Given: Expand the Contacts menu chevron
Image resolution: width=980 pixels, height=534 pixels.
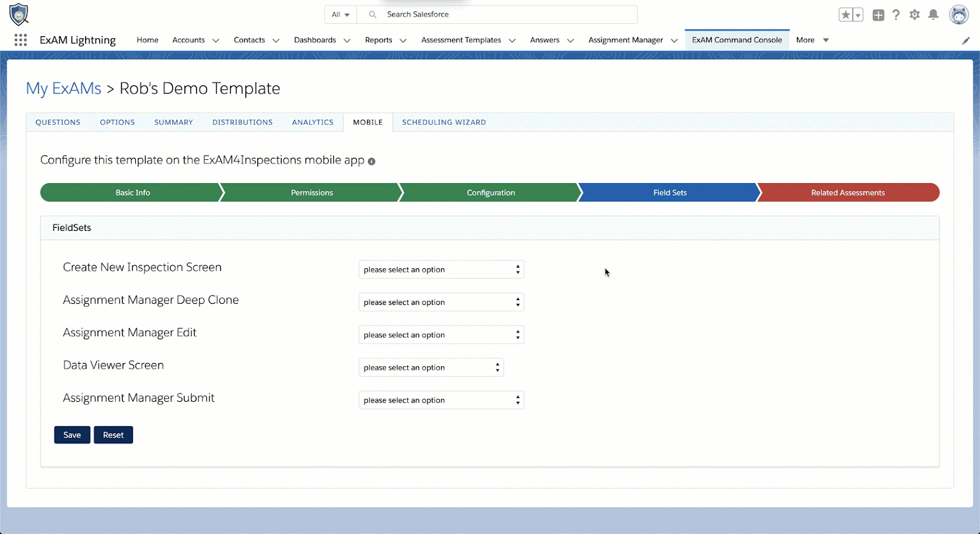Looking at the screenshot, I should (276, 40).
